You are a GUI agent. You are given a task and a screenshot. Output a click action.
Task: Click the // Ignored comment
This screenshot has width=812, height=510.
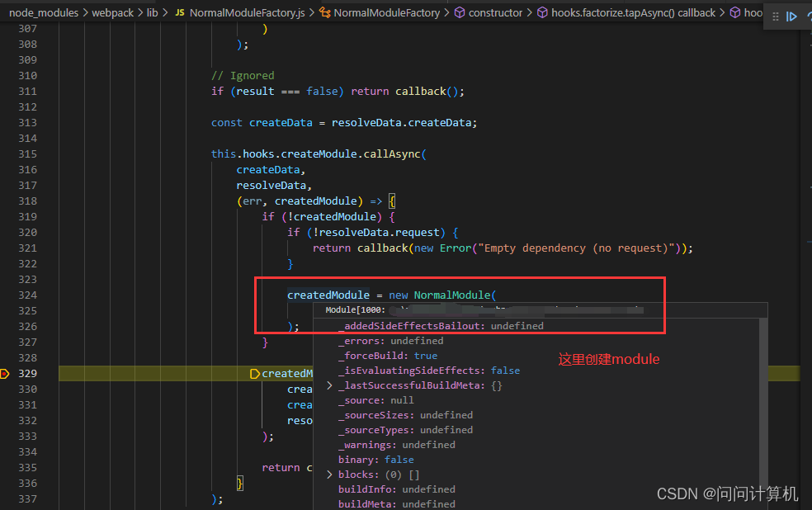pyautogui.click(x=243, y=76)
